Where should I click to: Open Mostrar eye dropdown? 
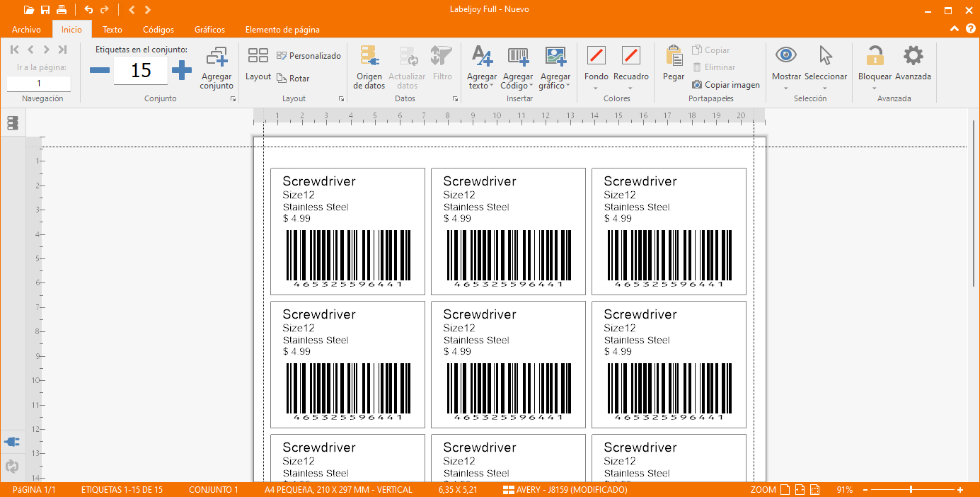coord(786,68)
